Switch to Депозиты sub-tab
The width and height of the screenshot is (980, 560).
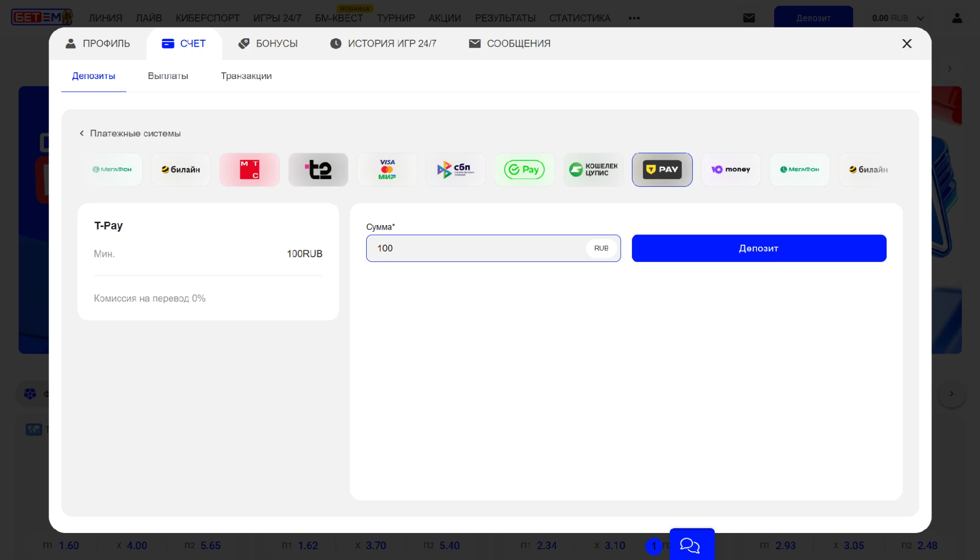click(x=94, y=76)
